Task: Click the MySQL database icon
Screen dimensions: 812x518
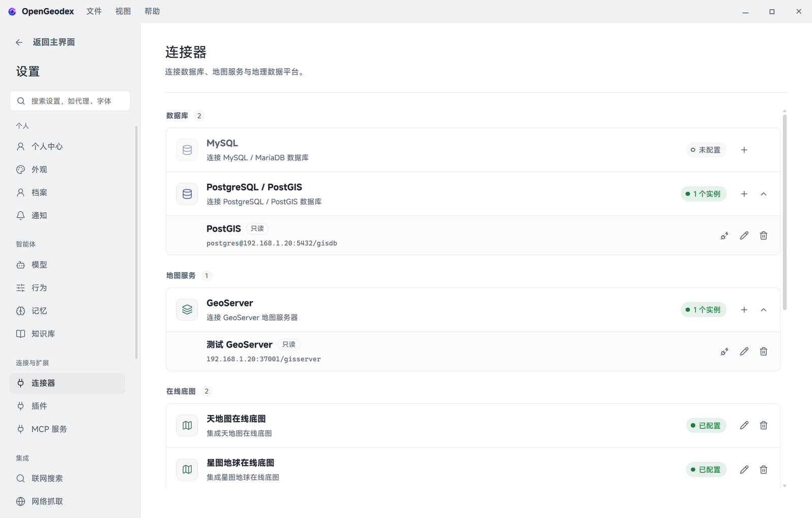Action: [187, 150]
